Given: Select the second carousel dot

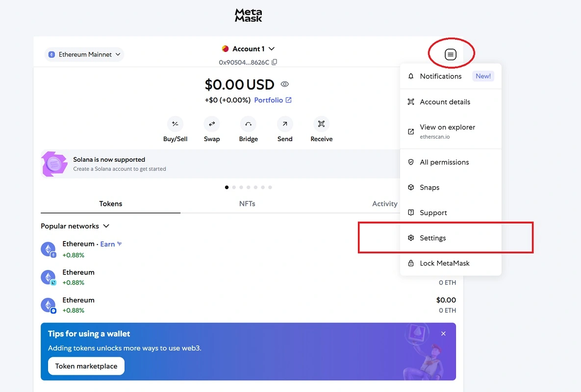Looking at the screenshot, I should point(234,187).
